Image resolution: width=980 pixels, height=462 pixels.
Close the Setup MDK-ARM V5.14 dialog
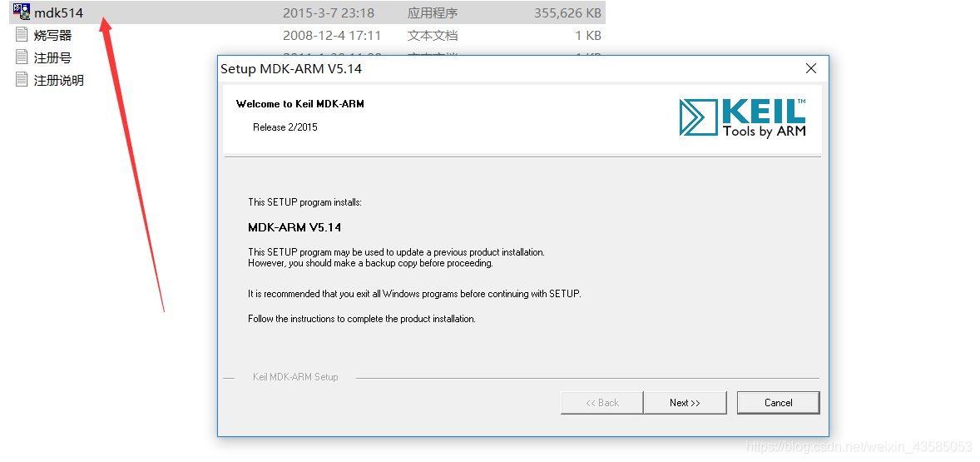click(x=810, y=69)
